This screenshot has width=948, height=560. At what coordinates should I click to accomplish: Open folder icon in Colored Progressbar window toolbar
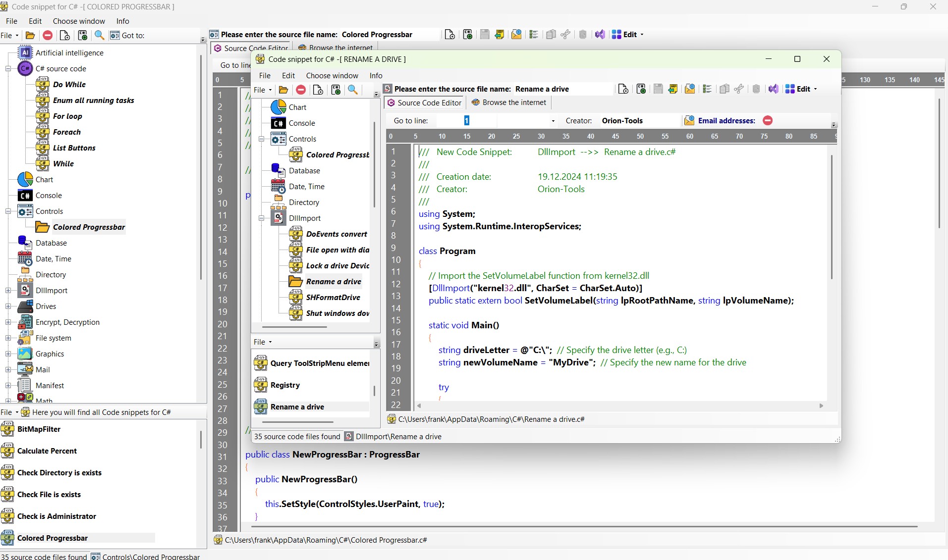(x=30, y=35)
